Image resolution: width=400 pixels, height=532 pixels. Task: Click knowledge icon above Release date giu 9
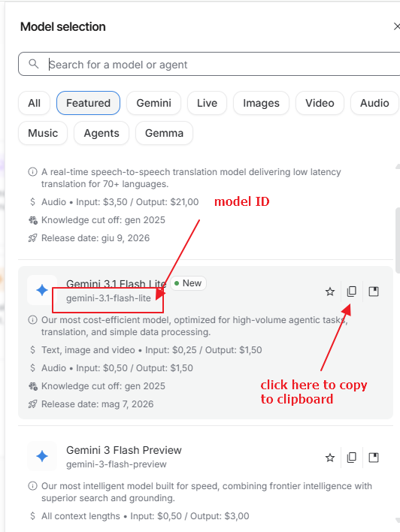point(32,220)
